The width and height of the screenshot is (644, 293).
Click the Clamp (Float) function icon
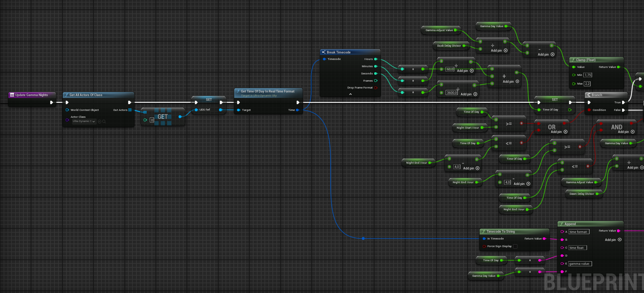tap(573, 60)
